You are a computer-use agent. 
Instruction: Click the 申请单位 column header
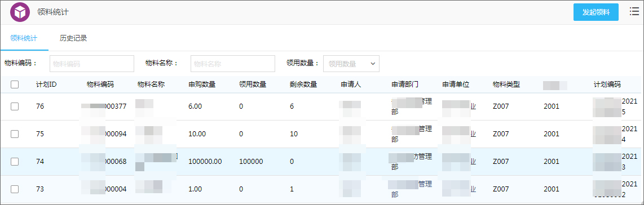tap(456, 84)
